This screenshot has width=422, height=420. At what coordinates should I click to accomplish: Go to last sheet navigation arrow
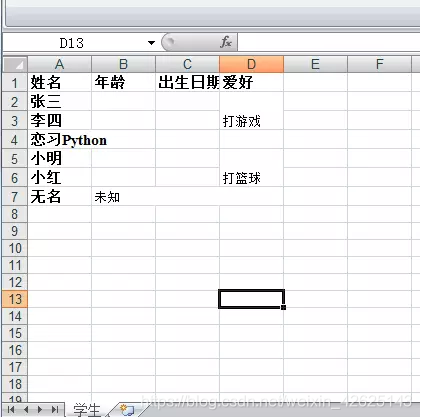(x=55, y=410)
